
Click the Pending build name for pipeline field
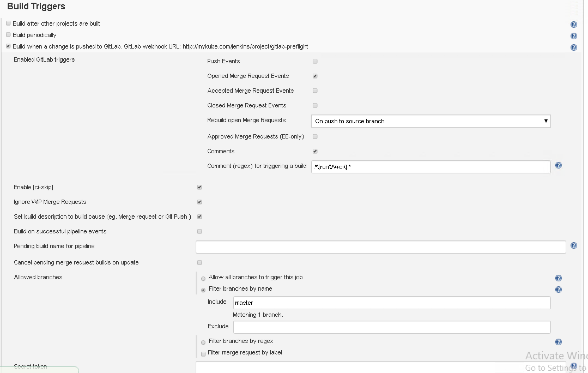[380, 247]
